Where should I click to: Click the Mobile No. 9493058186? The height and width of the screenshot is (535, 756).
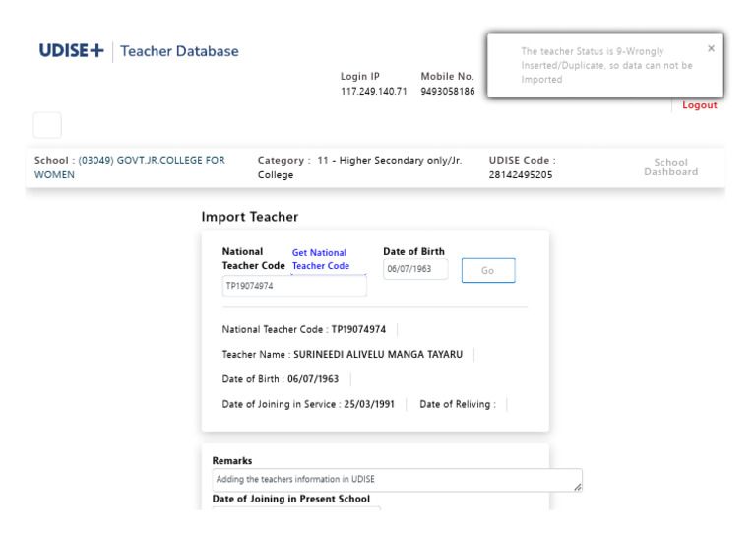pyautogui.click(x=448, y=92)
